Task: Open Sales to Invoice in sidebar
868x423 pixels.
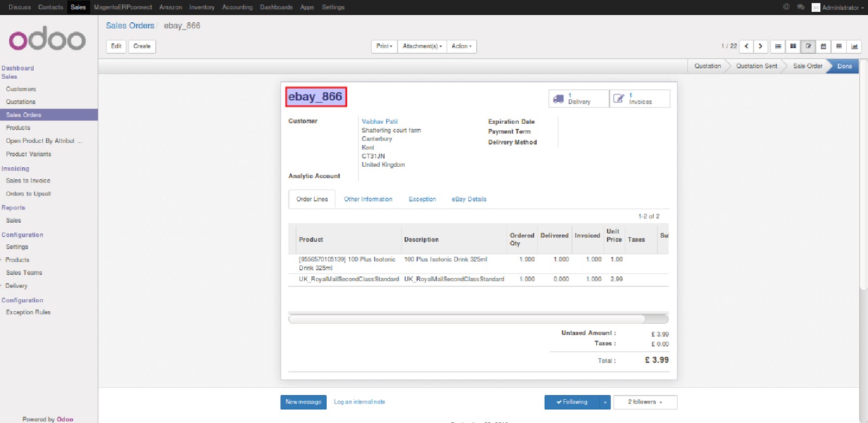Action: coord(28,181)
